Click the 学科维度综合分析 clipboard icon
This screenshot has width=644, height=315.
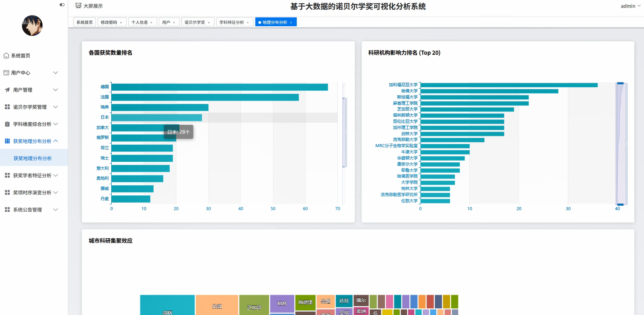click(x=7, y=124)
